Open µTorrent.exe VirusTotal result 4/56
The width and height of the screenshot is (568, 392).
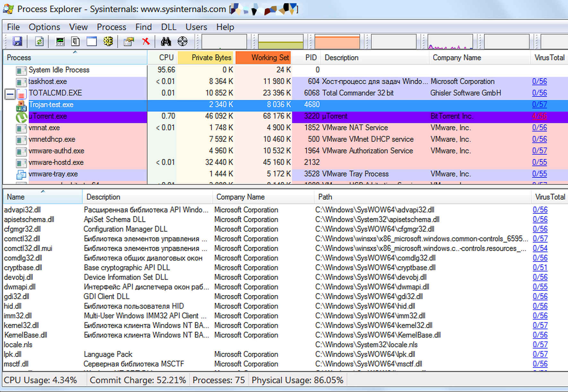539,116
